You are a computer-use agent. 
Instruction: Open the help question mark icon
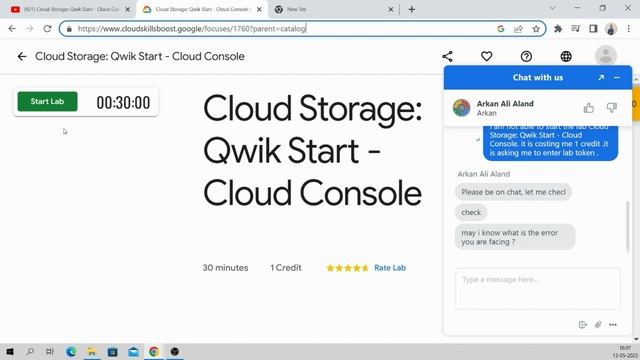(527, 56)
